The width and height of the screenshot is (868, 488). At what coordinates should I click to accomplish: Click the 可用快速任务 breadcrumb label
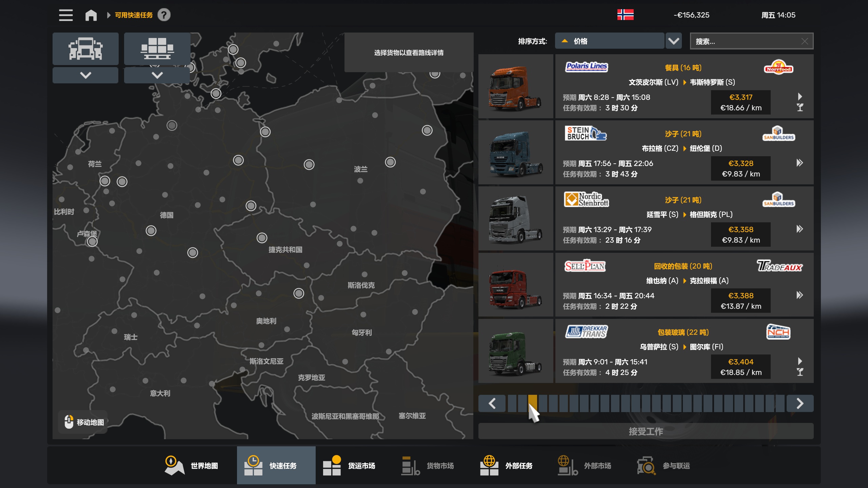point(134,15)
